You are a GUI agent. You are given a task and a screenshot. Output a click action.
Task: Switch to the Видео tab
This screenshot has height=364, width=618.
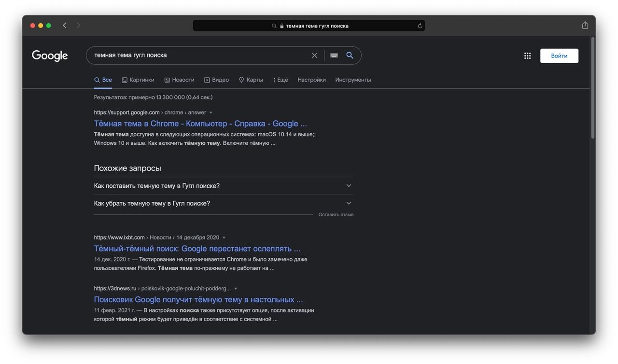coord(216,80)
